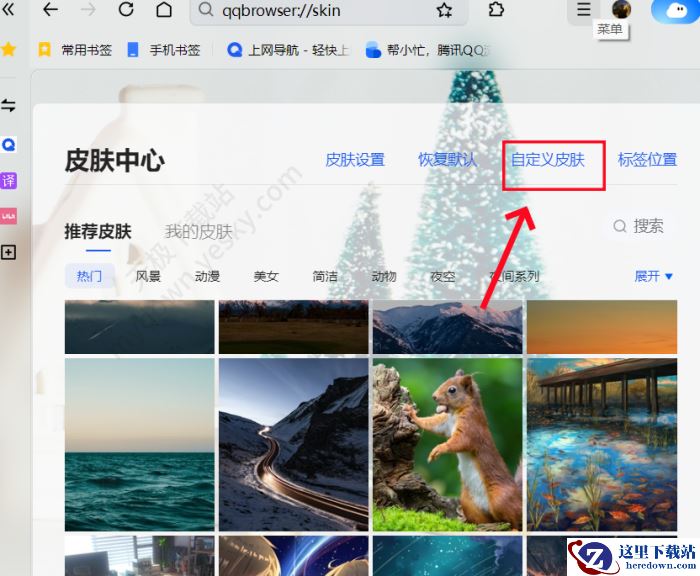Image resolution: width=700 pixels, height=576 pixels.
Task: Open the blue cloud assistant icon
Action: coord(675,11)
